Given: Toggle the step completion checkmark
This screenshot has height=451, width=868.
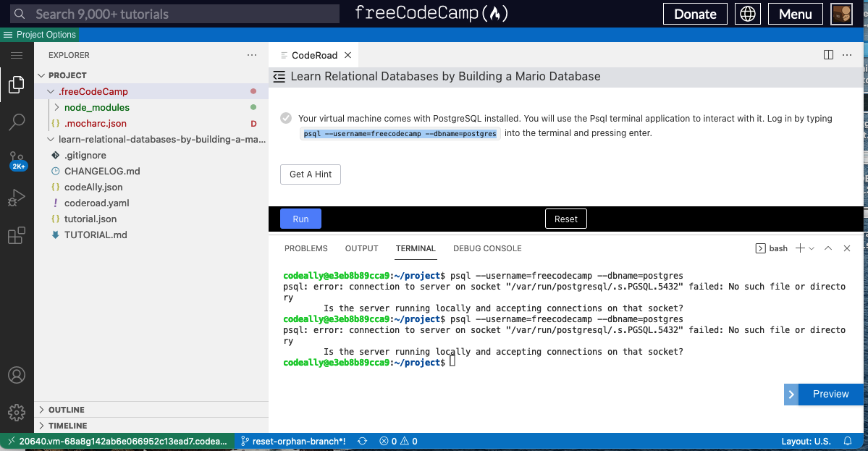Looking at the screenshot, I should pos(286,119).
